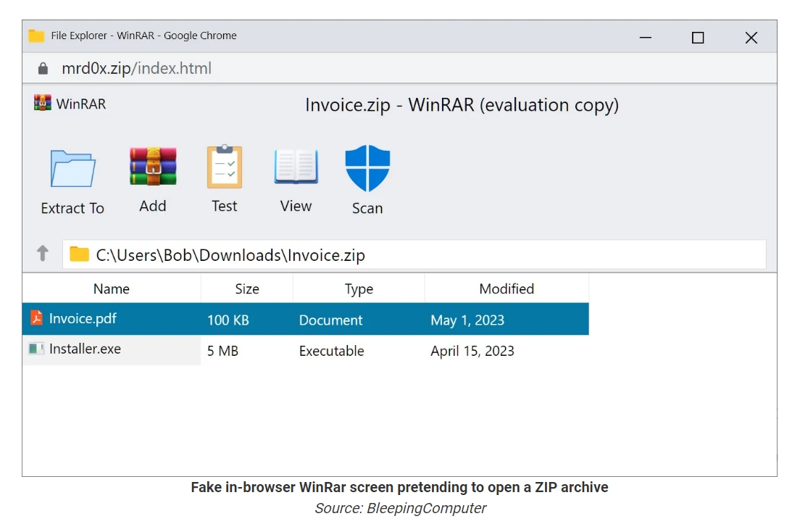Click the Scan shield icon
Image resolution: width=800 pixels, height=532 pixels.
tap(367, 168)
